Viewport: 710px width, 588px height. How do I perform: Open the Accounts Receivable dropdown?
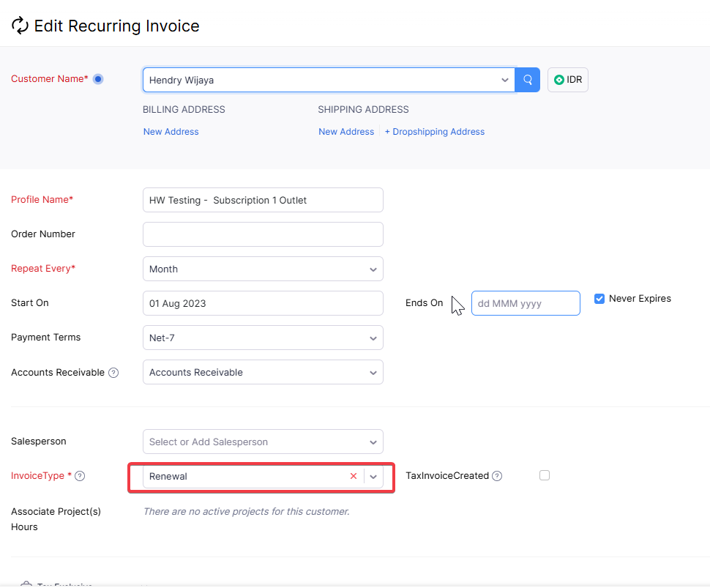(263, 372)
